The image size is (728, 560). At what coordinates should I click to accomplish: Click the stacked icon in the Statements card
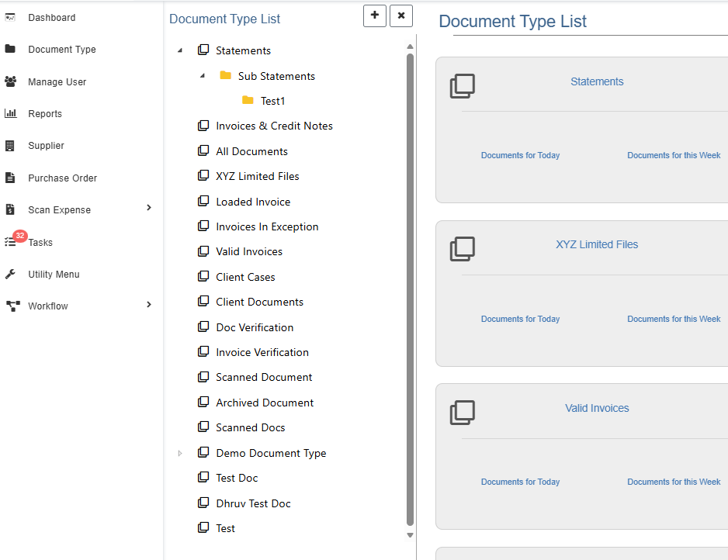click(463, 86)
